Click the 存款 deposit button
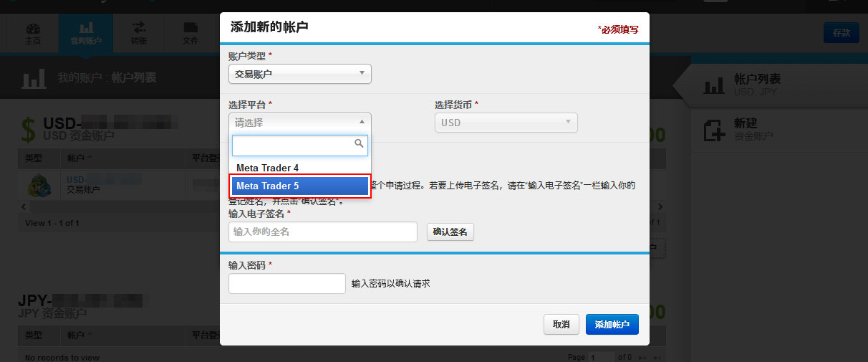 coord(842,33)
